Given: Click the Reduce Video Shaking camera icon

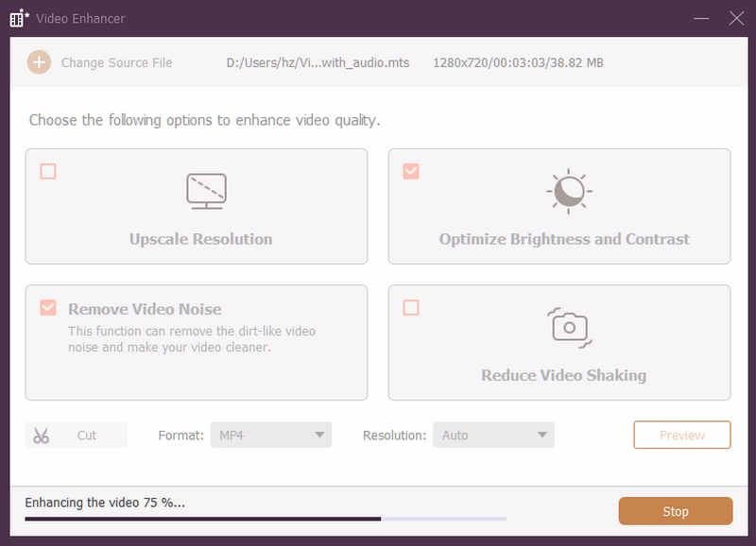Looking at the screenshot, I should tap(570, 328).
